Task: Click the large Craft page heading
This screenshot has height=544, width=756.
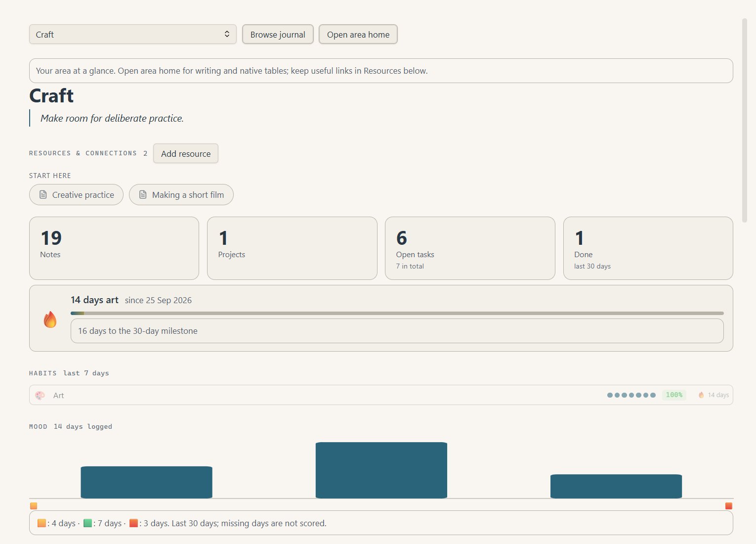Action: [51, 95]
